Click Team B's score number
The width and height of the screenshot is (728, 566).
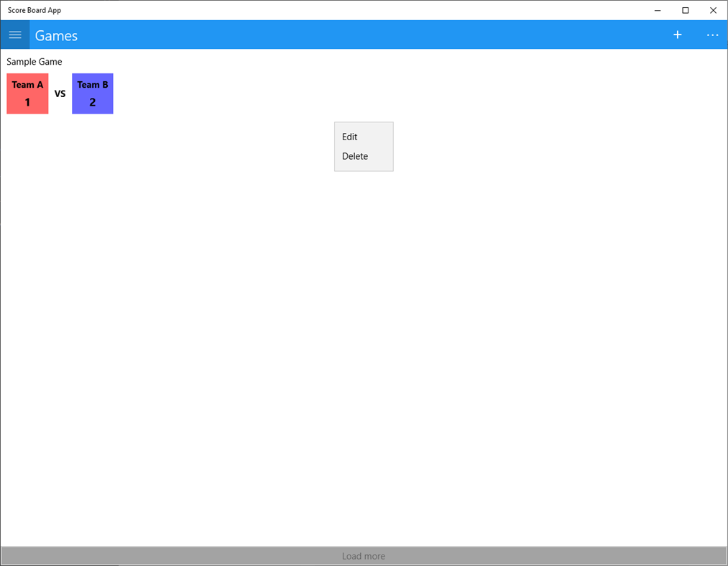click(92, 102)
